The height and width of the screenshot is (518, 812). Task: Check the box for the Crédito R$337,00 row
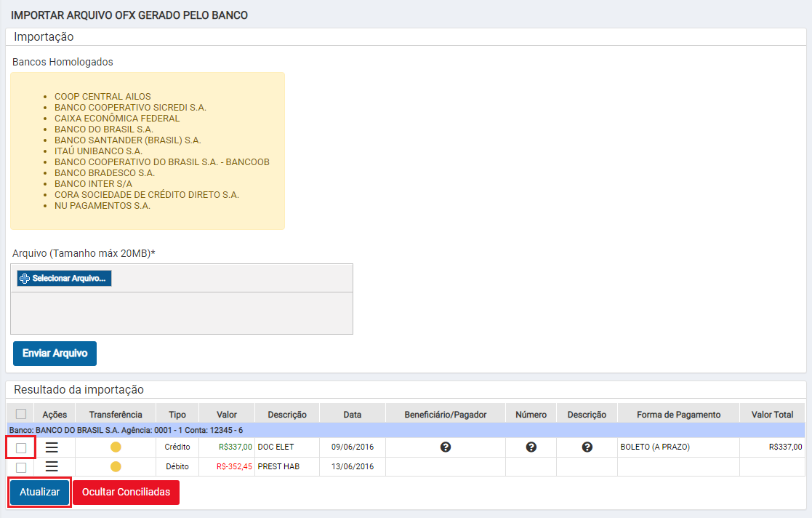click(x=20, y=447)
